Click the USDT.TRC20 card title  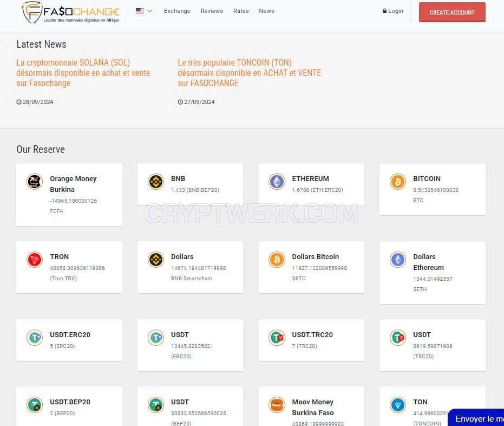coord(312,334)
